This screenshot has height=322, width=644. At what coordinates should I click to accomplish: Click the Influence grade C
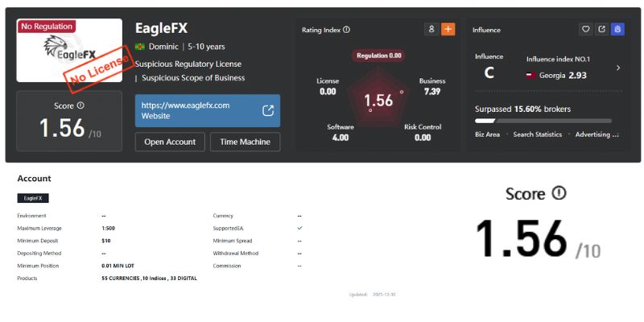[489, 73]
